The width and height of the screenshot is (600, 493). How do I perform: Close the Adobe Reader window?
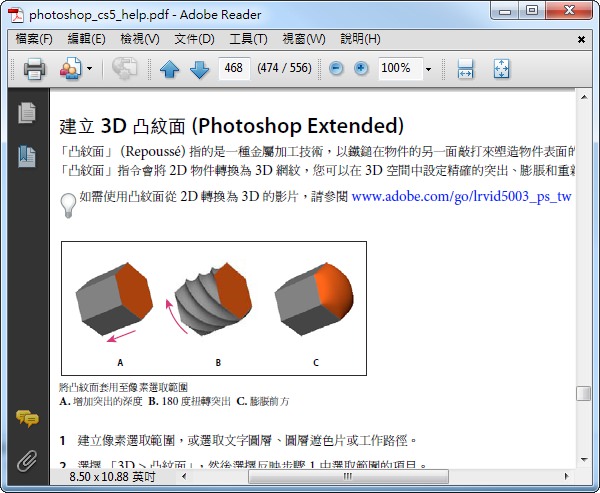coord(569,10)
